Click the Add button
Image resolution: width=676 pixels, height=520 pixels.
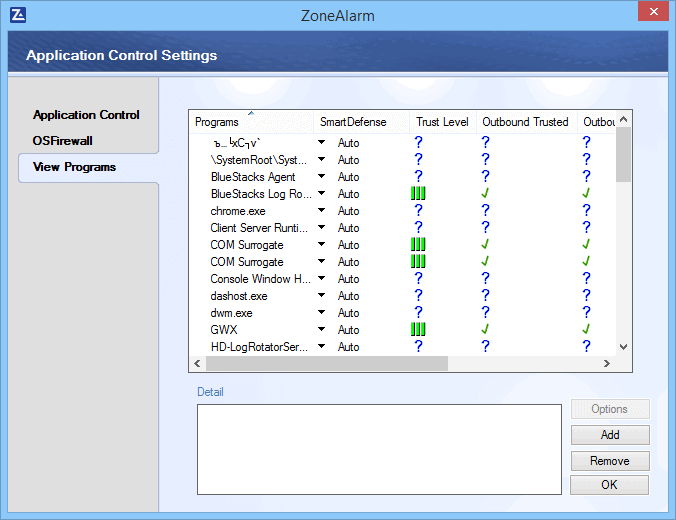click(610, 435)
